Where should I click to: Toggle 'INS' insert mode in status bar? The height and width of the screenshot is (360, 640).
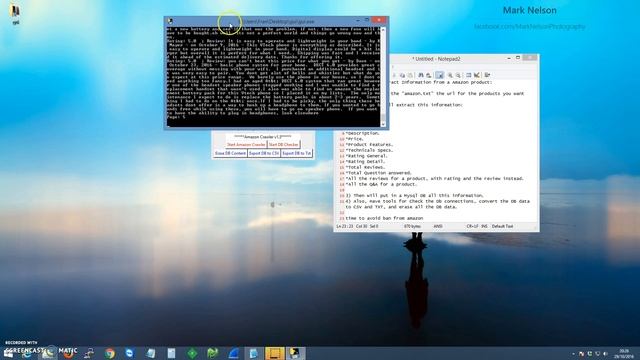pyautogui.click(x=484, y=226)
